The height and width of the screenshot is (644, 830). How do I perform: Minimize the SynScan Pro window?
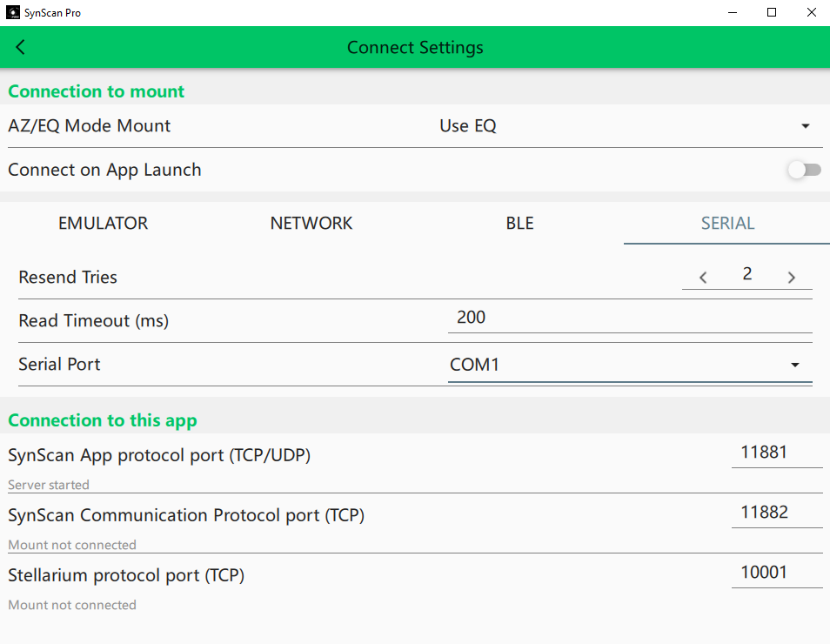[x=731, y=13]
